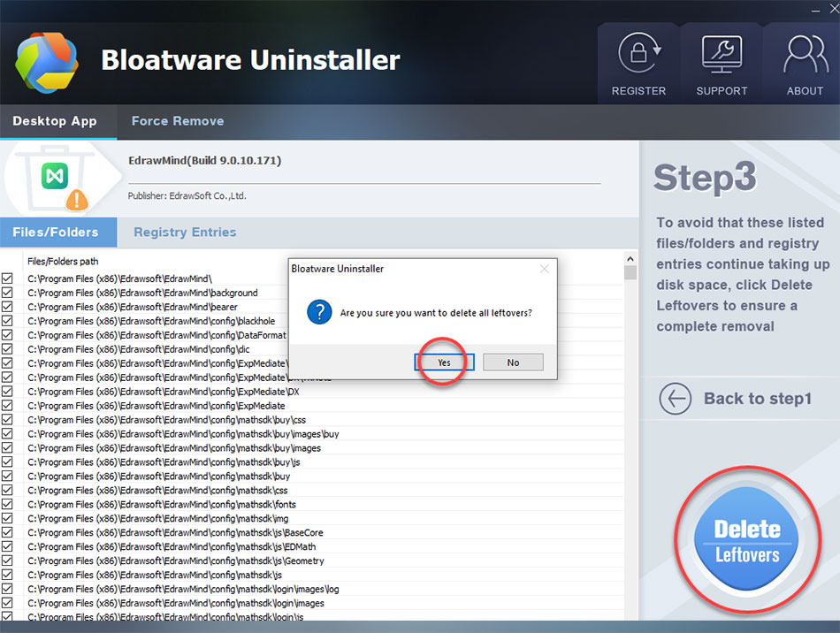Close the confirmation dialog with X
Image resolution: width=840 pixels, height=633 pixels.
click(x=545, y=269)
